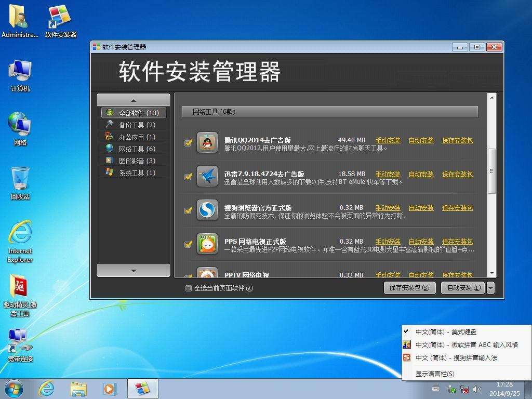
Task: Click the PPS 网络电视 app icon
Action: coord(207,245)
